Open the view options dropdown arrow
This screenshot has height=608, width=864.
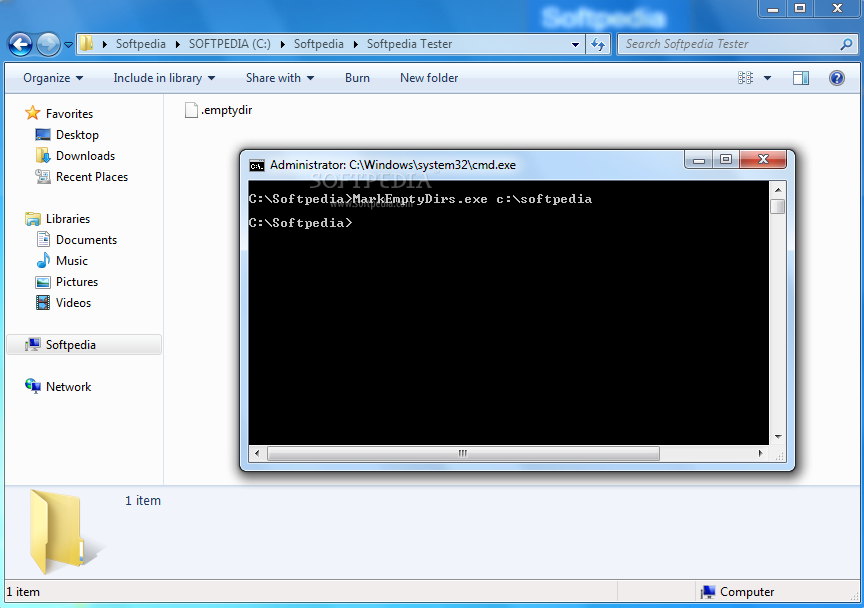767,78
